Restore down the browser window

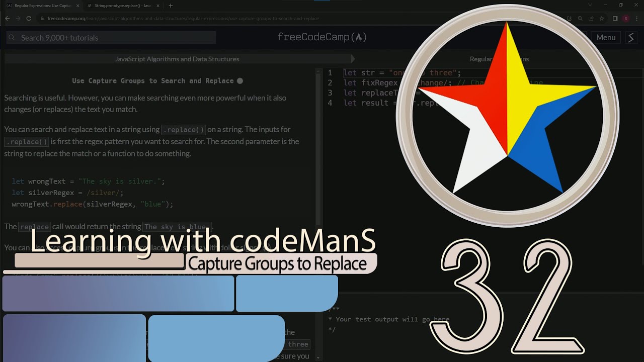tap(620, 5)
